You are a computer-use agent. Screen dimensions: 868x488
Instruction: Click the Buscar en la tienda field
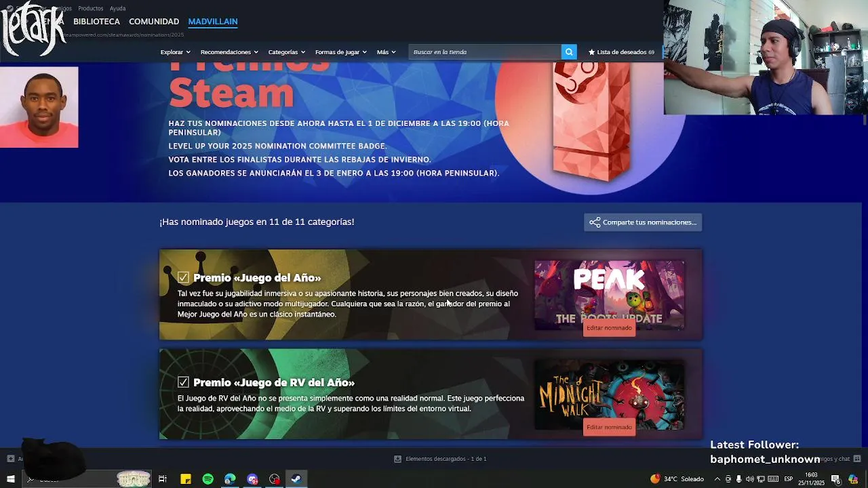pos(485,52)
